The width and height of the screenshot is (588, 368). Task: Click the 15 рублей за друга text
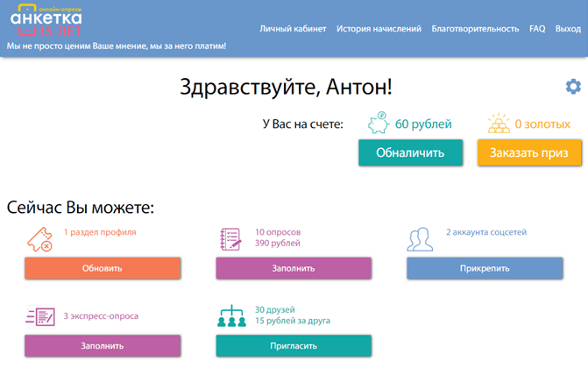(293, 321)
